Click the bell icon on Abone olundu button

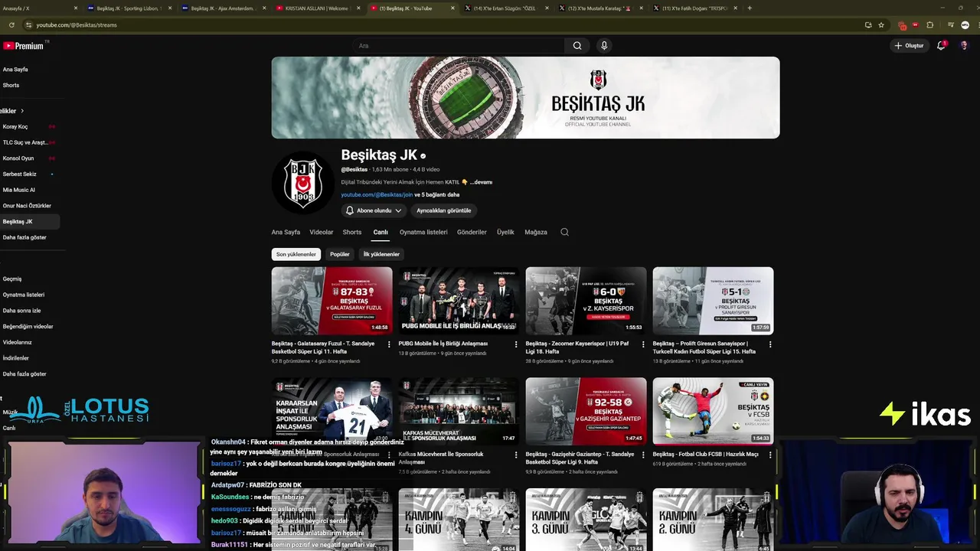coord(350,210)
